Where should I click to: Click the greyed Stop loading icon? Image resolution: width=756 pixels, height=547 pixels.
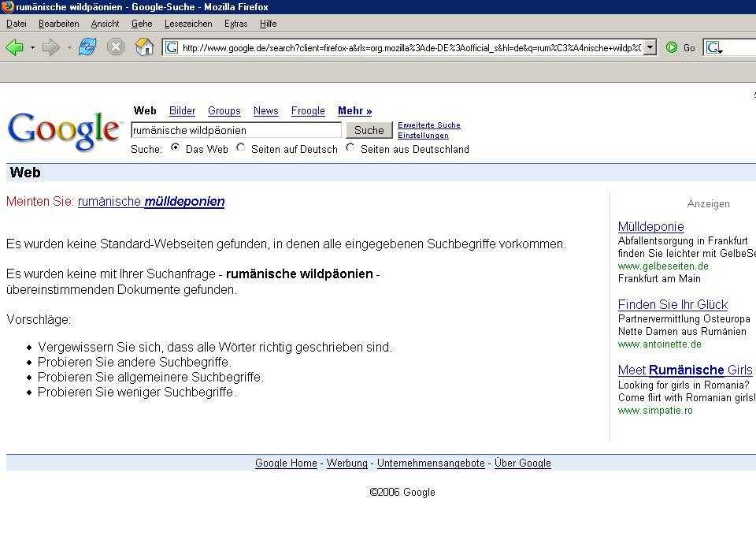click(116, 47)
